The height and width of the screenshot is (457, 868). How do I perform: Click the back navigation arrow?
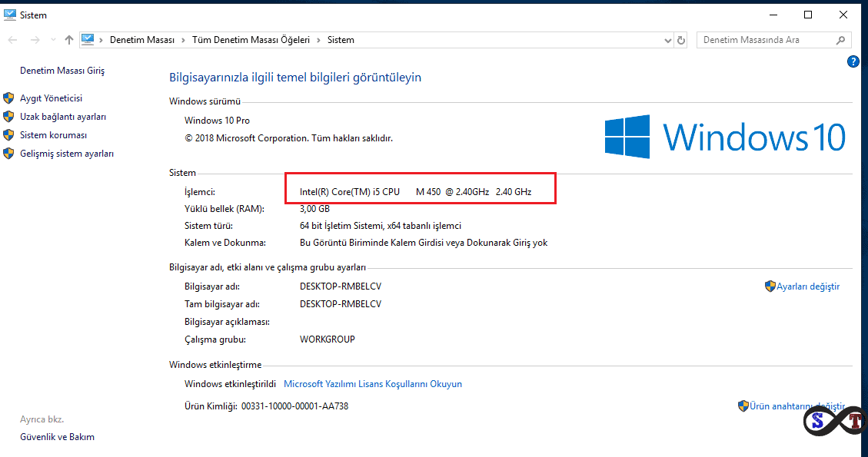13,40
